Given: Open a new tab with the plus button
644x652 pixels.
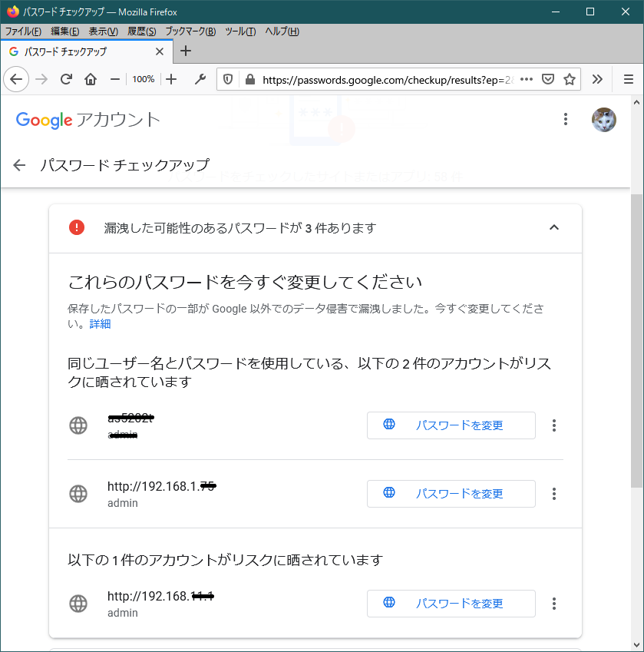Looking at the screenshot, I should [186, 51].
